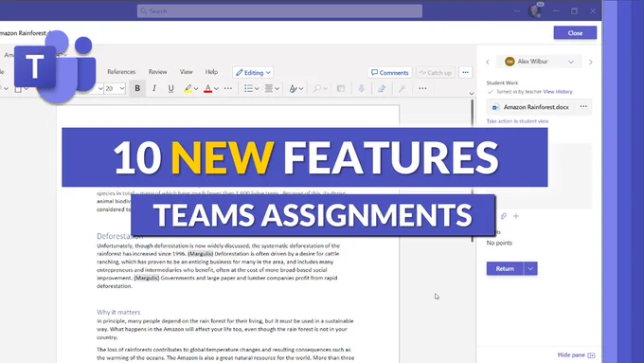This screenshot has height=363, width=644.
Task: Click the plus icon in feedback
Action: [516, 216]
